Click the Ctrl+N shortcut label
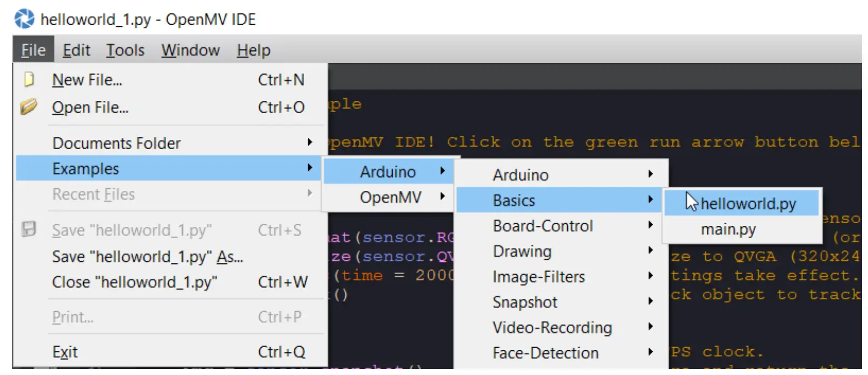This screenshot has height=375, width=868. [281, 80]
